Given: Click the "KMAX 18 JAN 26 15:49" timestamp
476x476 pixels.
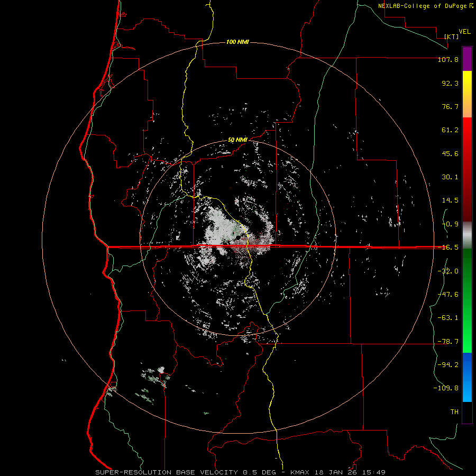Looking at the screenshot, I should (338, 472).
